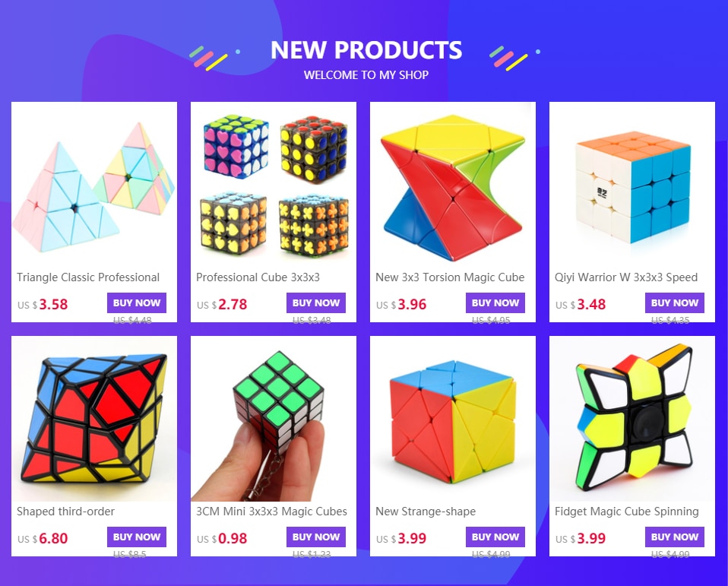This screenshot has height=586, width=728.
Task: Select the Qiyi Warrior W cube image
Action: click(632, 185)
